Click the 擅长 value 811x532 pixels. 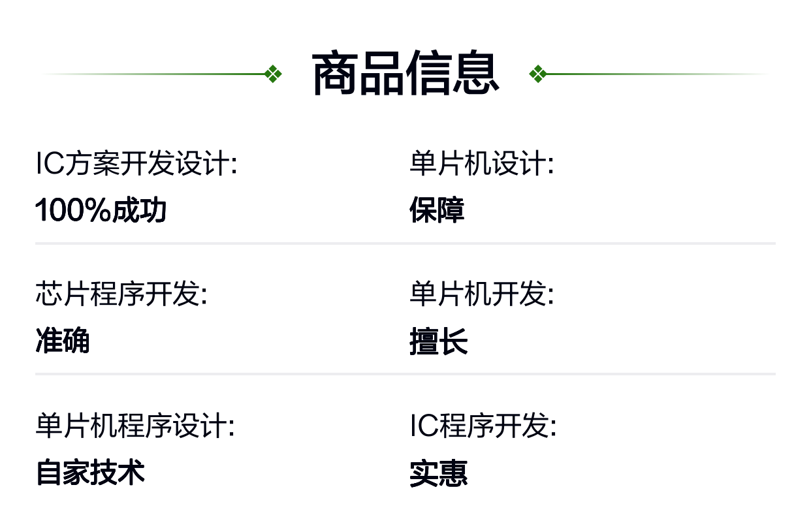(439, 342)
